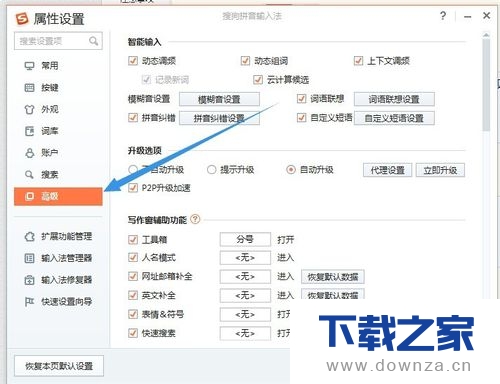
Task: Toggle the 英文补全 checkbox
Action: tap(133, 295)
